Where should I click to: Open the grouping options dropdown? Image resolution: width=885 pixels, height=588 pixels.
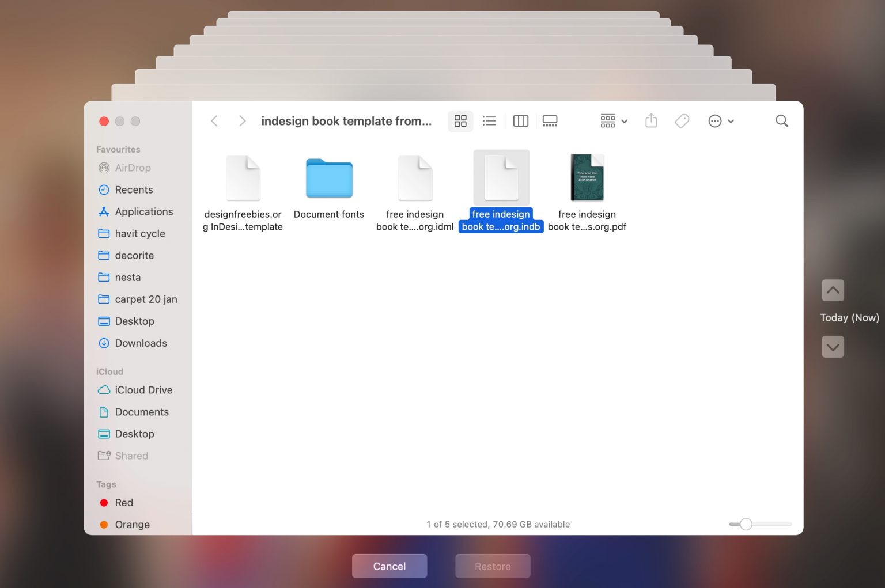[612, 121]
